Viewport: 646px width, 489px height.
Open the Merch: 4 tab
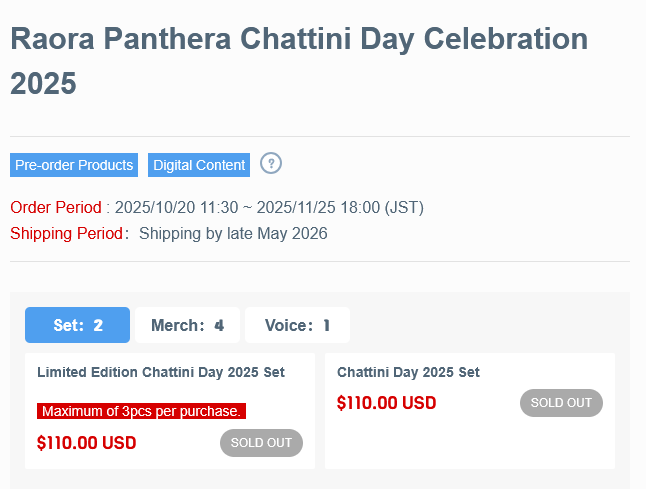click(x=187, y=325)
